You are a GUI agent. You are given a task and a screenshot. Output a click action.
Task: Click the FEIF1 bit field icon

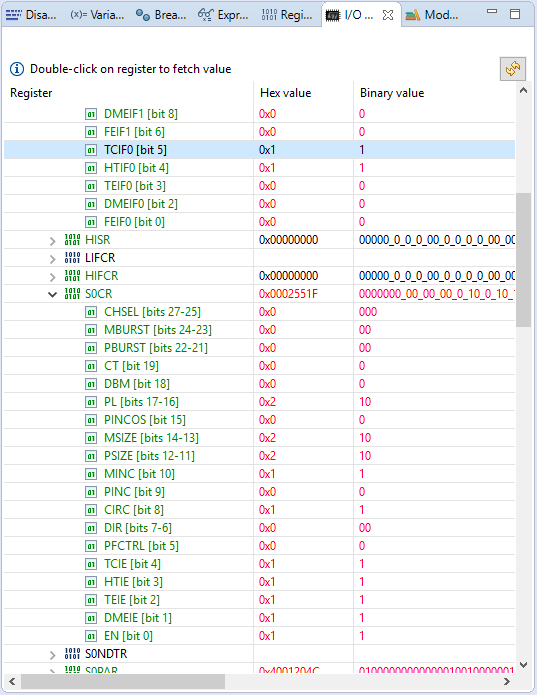click(x=91, y=132)
